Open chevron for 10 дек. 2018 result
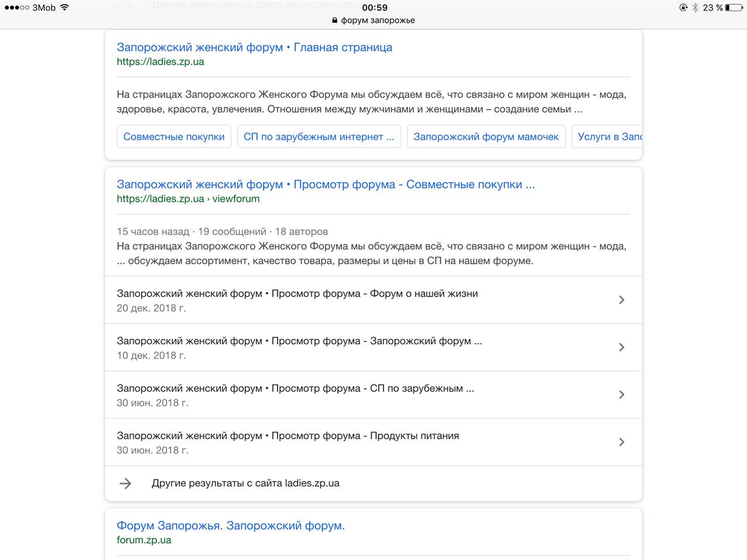Viewport: 747px width, 560px height. tap(621, 347)
